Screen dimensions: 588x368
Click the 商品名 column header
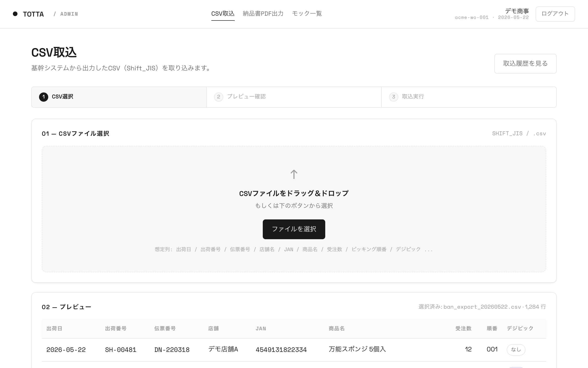coord(337,329)
